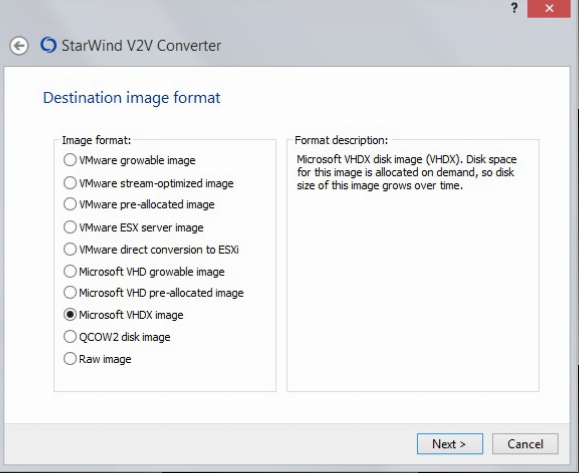Click the StarWind logo icon
The width and height of the screenshot is (579, 473).
click(x=48, y=45)
